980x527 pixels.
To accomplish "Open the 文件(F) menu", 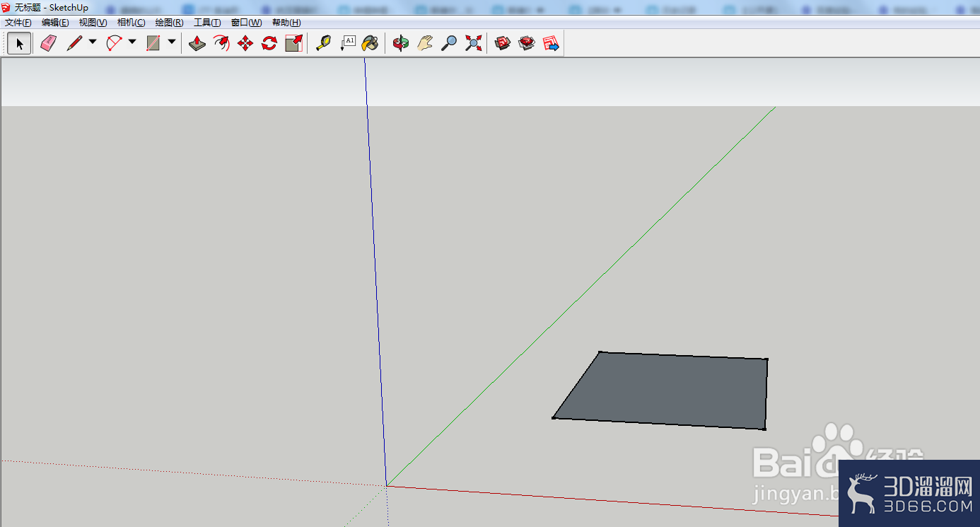I will (x=18, y=23).
